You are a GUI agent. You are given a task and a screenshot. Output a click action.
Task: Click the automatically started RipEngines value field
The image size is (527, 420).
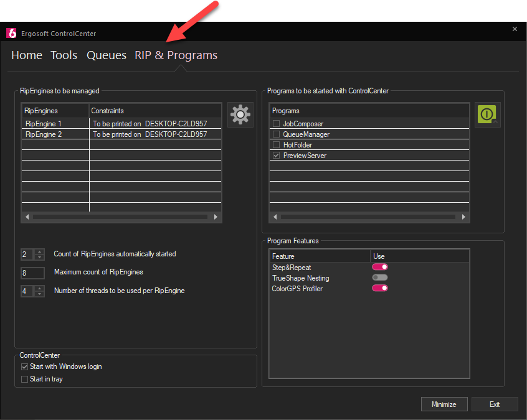coord(27,254)
